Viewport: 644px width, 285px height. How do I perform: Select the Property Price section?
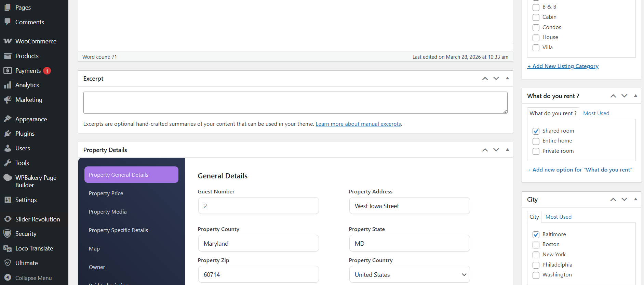point(106,193)
